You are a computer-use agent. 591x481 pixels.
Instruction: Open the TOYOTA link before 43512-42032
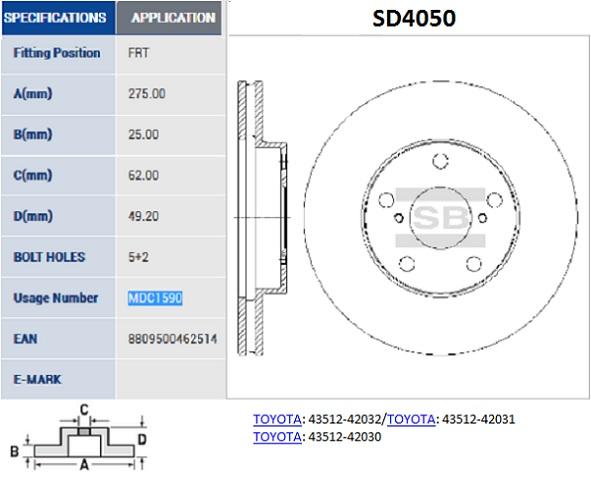(277, 419)
